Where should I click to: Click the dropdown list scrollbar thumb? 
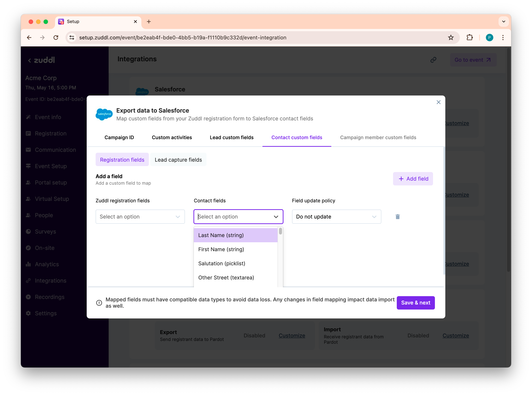point(280,231)
